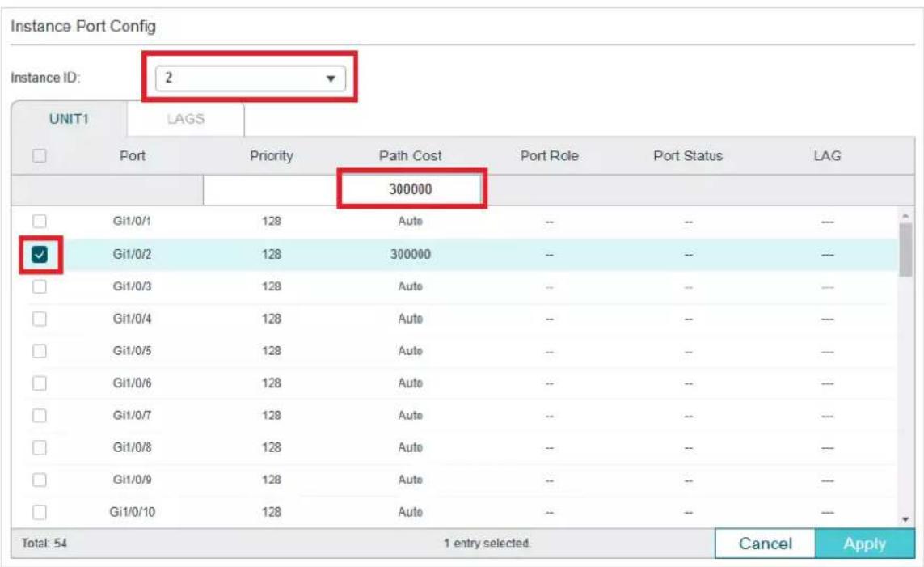Uncheck the Gi1/0/2 row checkbox
This screenshot has height=567, width=924.
tap(40, 254)
